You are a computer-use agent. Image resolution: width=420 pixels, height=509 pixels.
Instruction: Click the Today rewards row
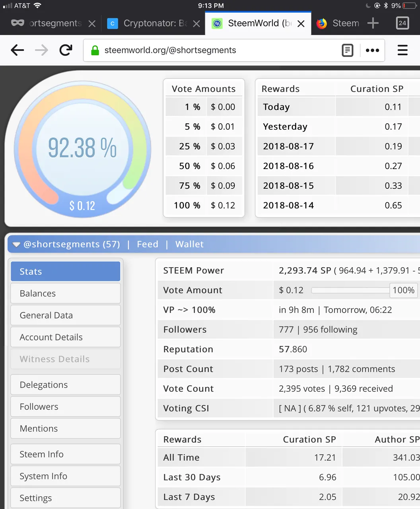[x=338, y=107]
